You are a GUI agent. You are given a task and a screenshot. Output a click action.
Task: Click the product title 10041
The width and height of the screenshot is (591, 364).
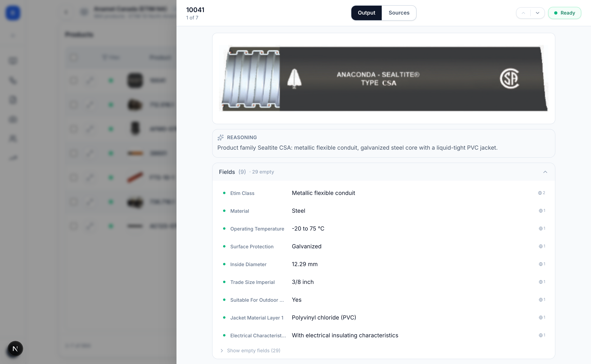pyautogui.click(x=195, y=10)
